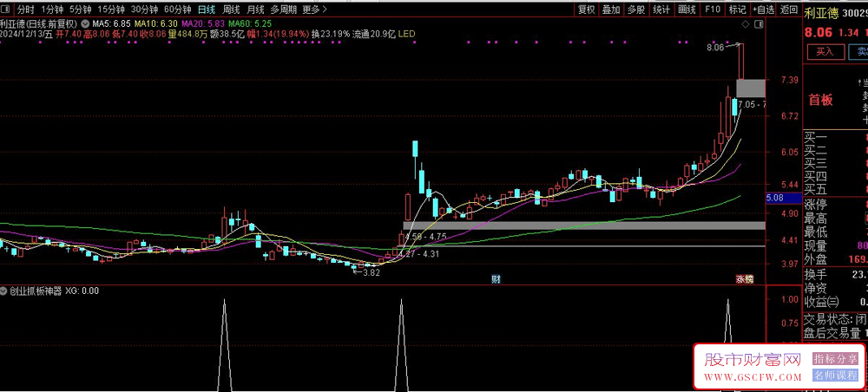This screenshot has width=868, height=392.
Task: Switch to the 周线 weekly chart tab
Action: (x=231, y=10)
